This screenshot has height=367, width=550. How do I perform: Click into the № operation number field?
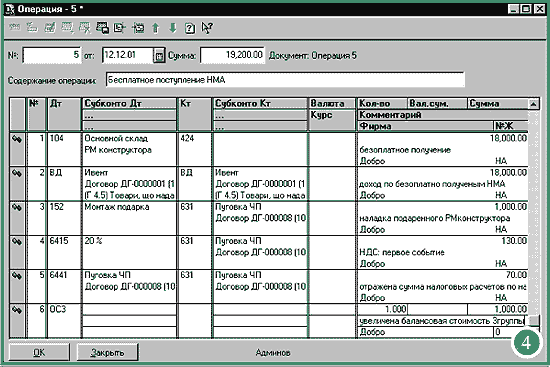[52, 55]
